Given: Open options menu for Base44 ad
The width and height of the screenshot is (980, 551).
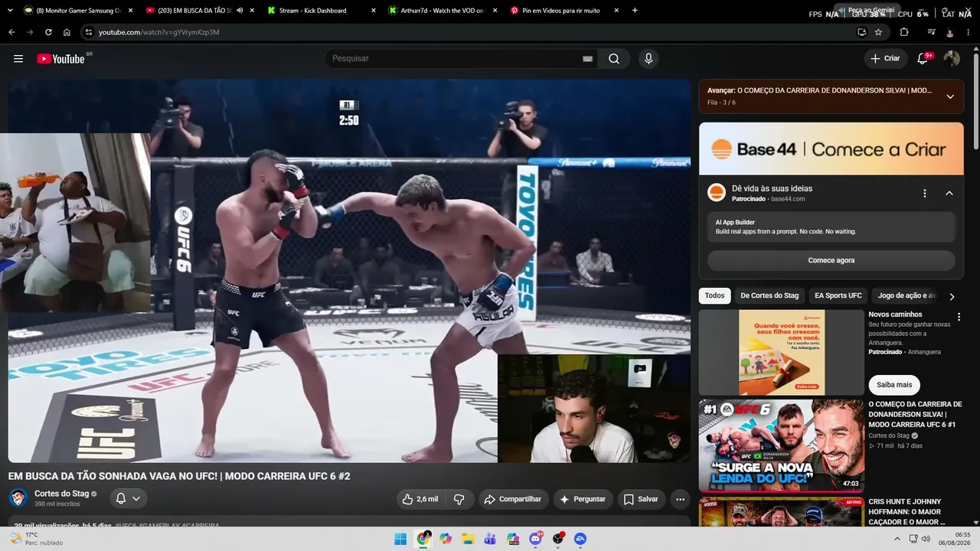Looking at the screenshot, I should point(925,194).
